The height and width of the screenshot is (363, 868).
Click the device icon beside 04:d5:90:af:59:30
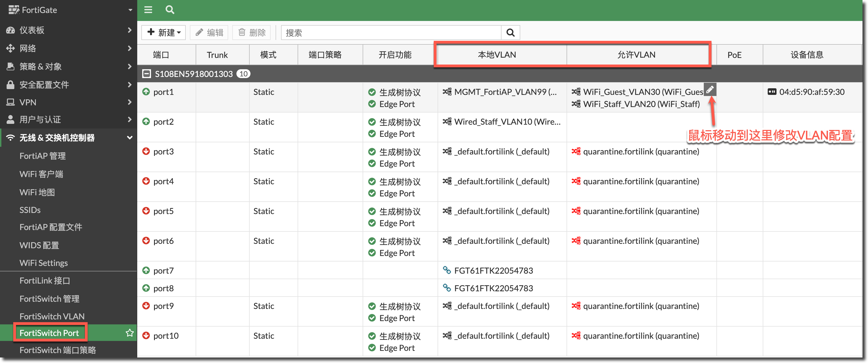pos(772,92)
